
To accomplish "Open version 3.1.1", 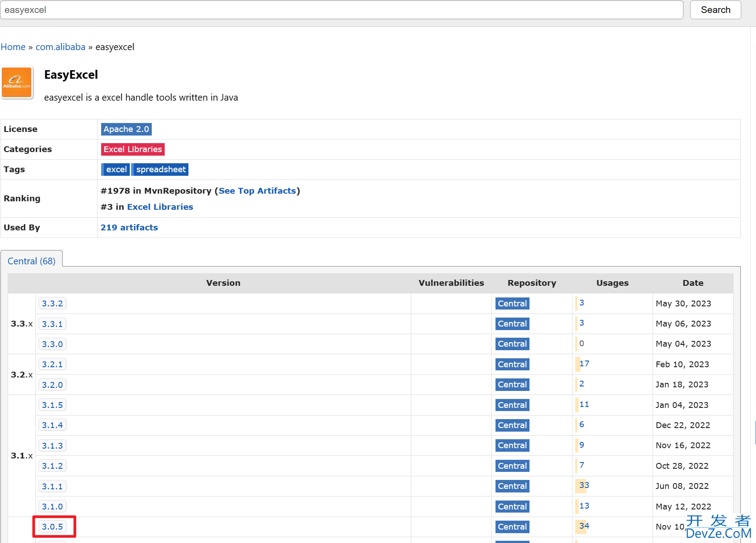I will coord(52,487).
